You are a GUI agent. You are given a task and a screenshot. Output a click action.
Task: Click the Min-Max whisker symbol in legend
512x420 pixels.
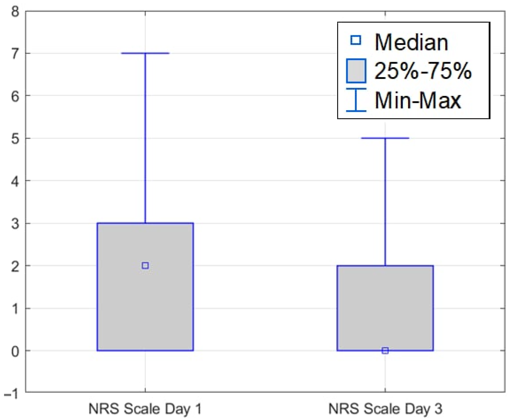click(x=356, y=100)
